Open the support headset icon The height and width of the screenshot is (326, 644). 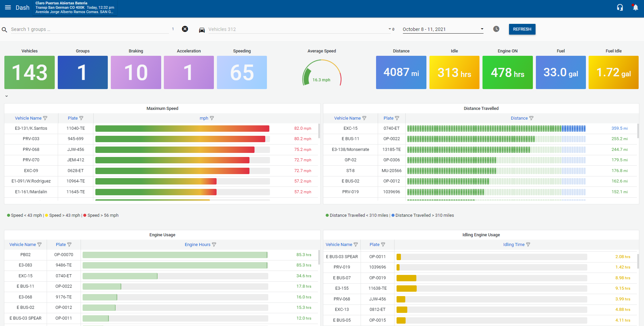[x=620, y=7]
